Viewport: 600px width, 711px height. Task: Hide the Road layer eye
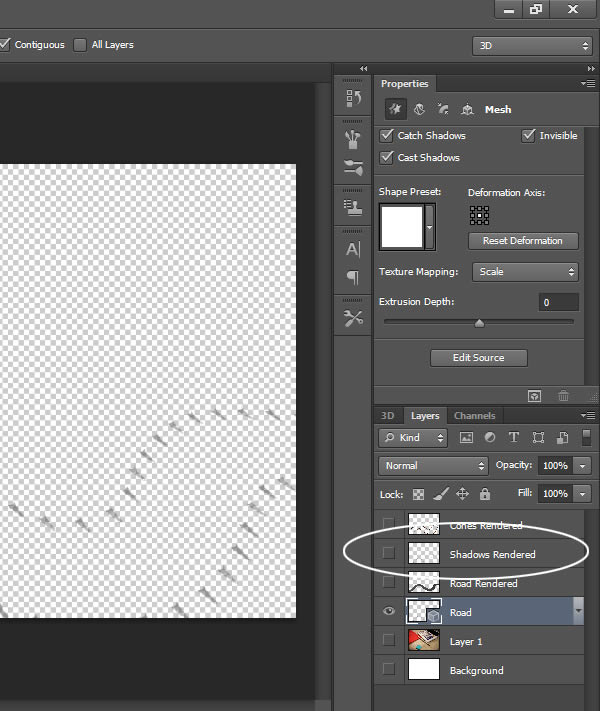tap(389, 611)
